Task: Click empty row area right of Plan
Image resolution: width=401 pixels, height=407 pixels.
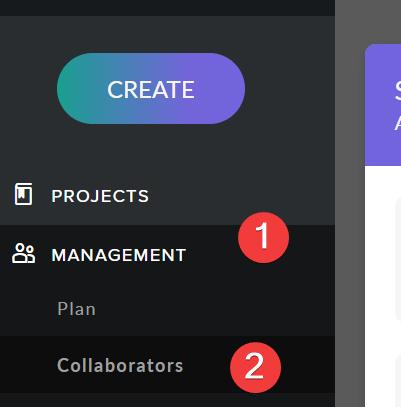Action: click(213, 309)
